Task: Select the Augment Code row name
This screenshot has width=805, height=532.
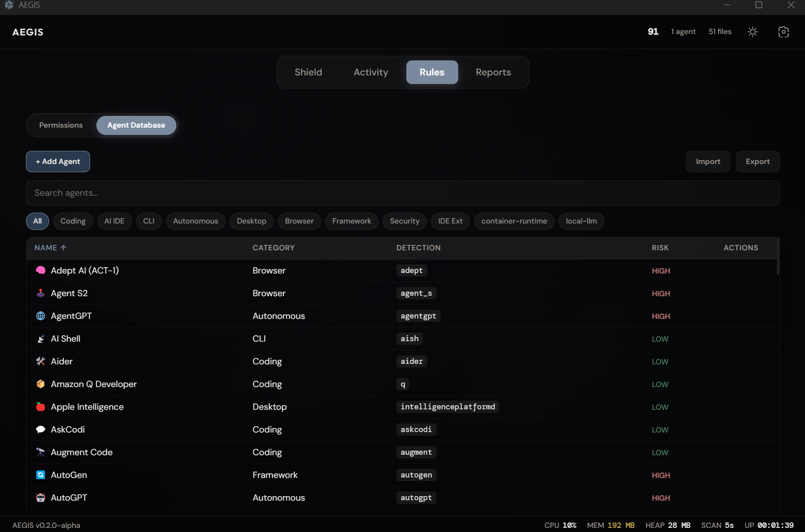Action: [x=82, y=452]
